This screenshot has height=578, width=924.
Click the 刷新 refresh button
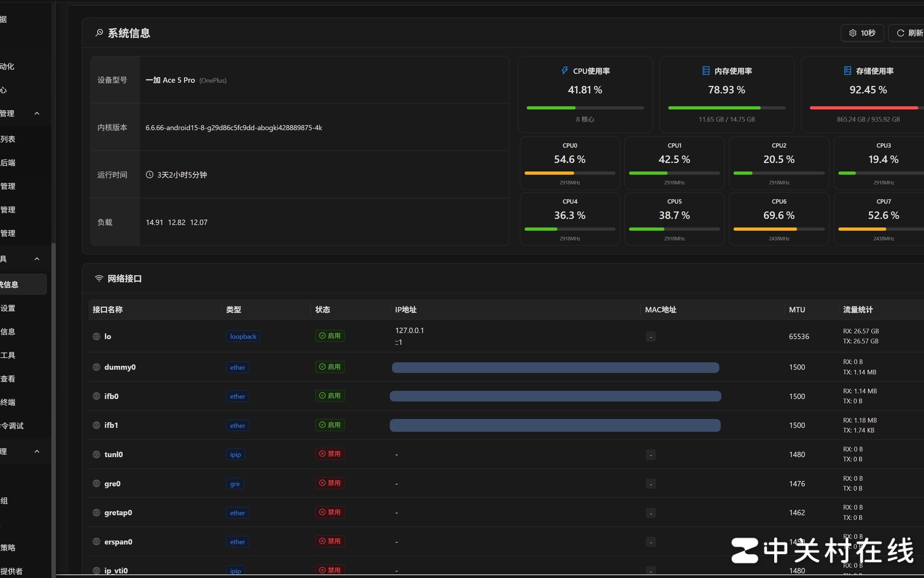coord(909,33)
